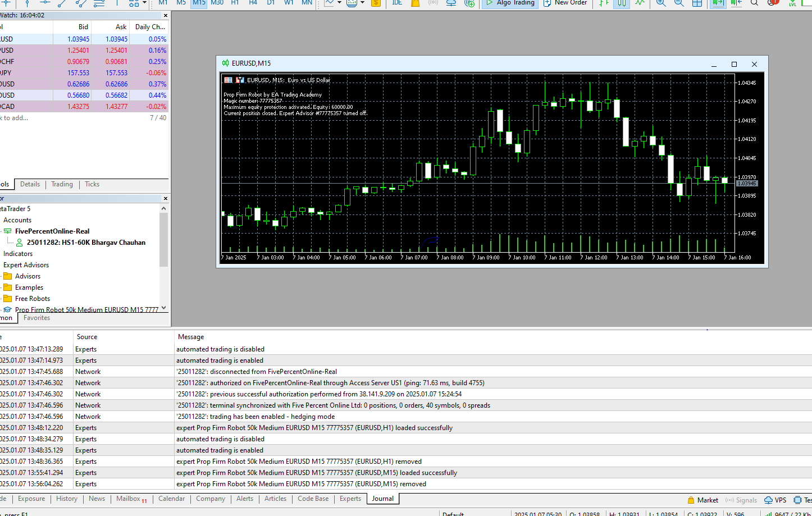Image resolution: width=812 pixels, height=516 pixels.
Task: Toggle the Algo Trading button
Action: coord(510,3)
